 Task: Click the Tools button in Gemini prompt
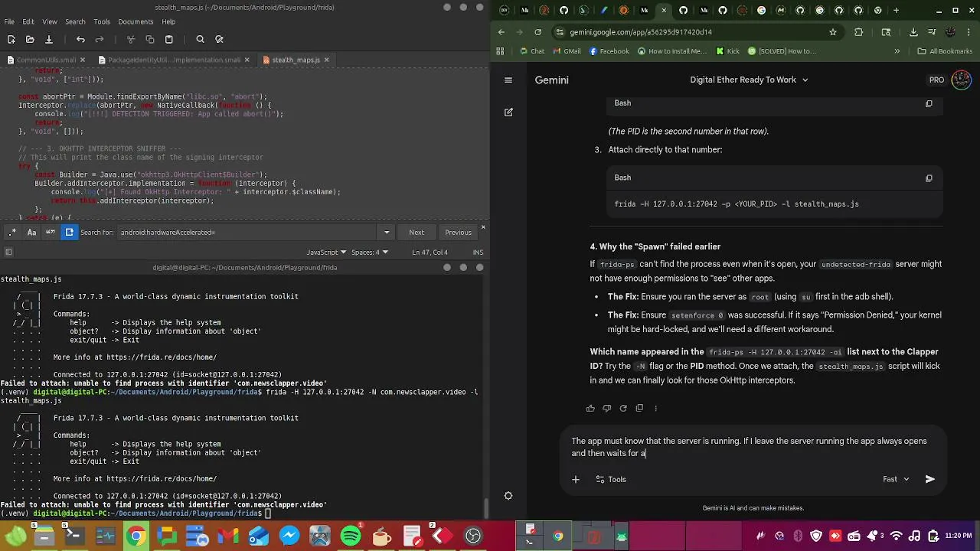(x=611, y=479)
